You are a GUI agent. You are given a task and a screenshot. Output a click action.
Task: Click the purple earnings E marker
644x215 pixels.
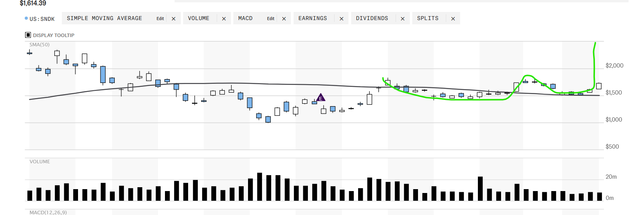[x=321, y=97]
